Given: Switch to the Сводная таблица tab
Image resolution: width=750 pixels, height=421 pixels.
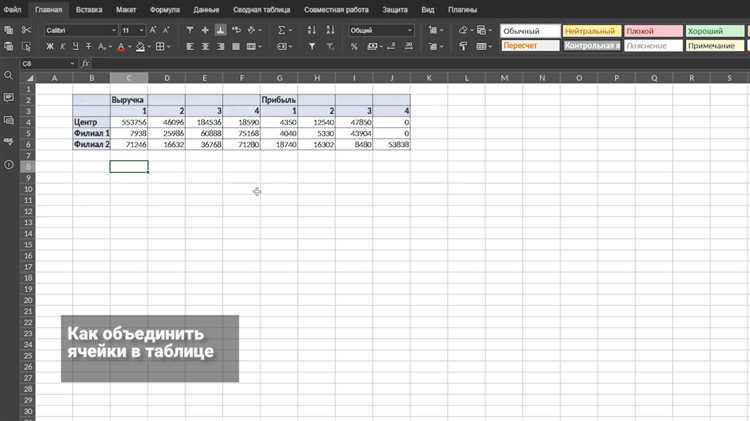Looking at the screenshot, I should point(262,10).
